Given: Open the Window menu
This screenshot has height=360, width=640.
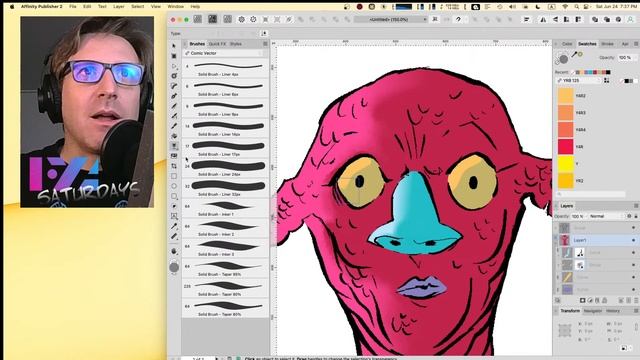Looking at the screenshot, I should [176, 7].
